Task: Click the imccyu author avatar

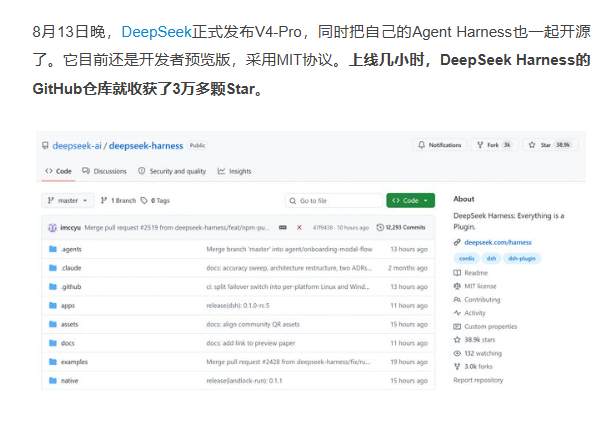Action: point(52,228)
